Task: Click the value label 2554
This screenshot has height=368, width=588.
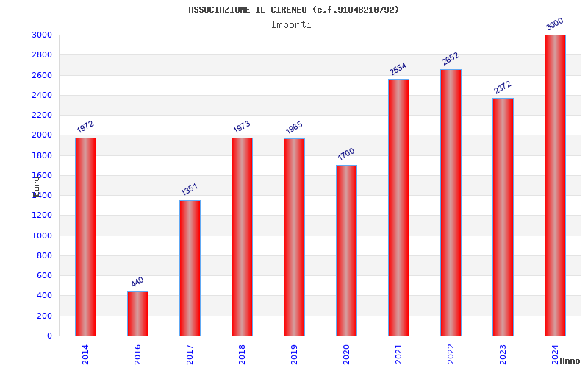Action: 398,68
